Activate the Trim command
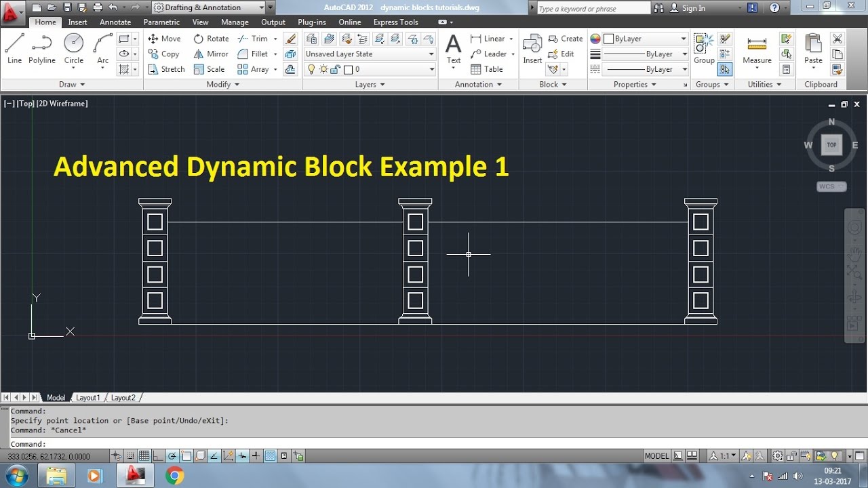Screen dimensions: 868x488 tap(253, 39)
